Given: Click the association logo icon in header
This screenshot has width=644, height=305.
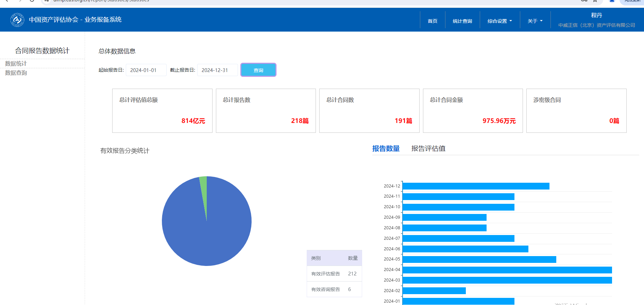Looking at the screenshot, I should coord(17,20).
